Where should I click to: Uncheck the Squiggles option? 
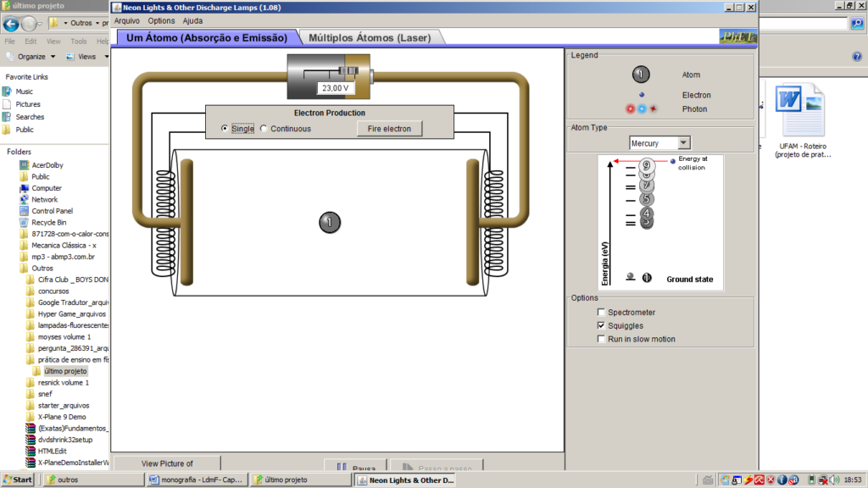coord(601,325)
